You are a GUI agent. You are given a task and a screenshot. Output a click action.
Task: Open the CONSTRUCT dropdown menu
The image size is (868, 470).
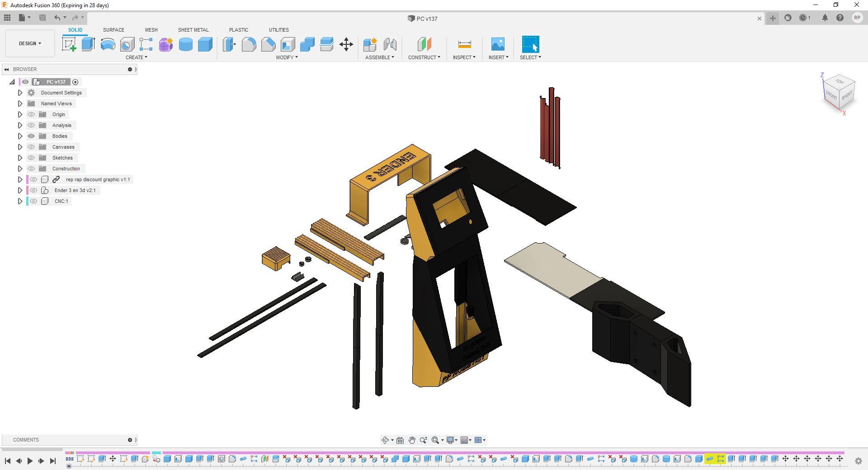424,57
